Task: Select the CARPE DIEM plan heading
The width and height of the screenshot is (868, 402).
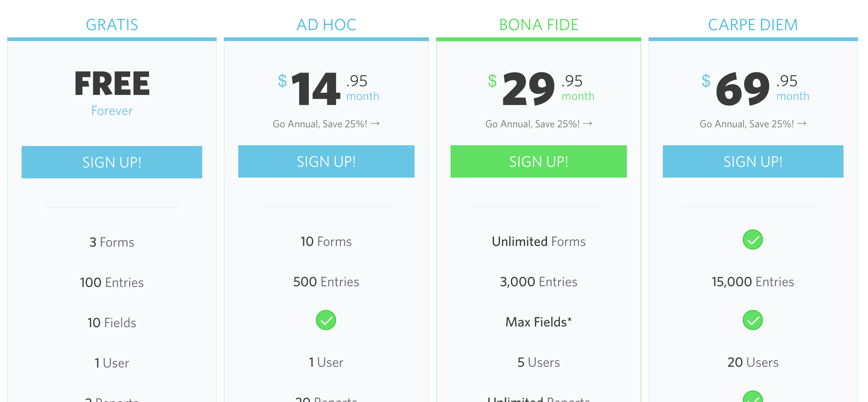Action: click(753, 25)
